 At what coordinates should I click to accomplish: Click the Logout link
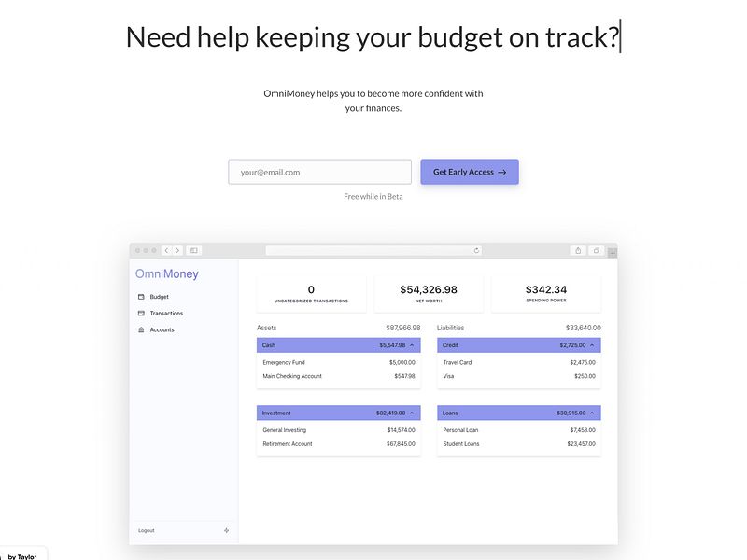(147, 530)
